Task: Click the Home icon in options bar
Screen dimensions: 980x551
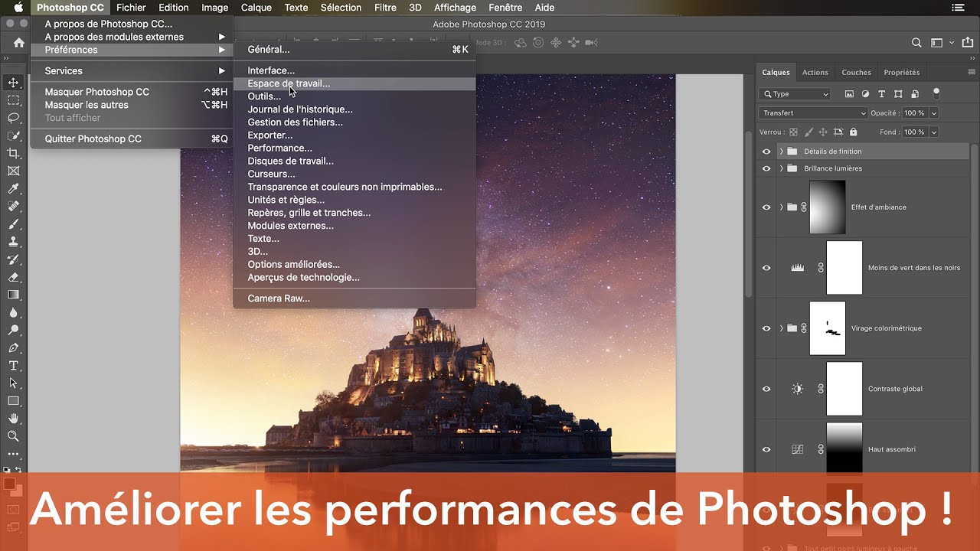Action: 19,43
